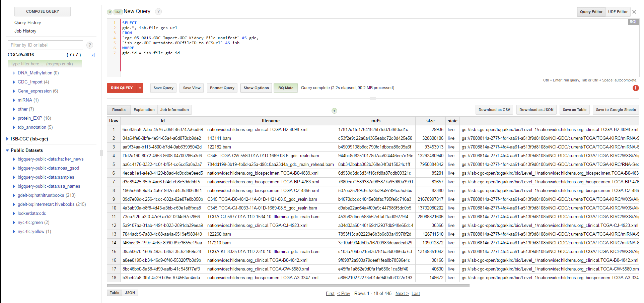The height and width of the screenshot is (303, 644).
Task: Click the back arrow next to New Query
Action: 110,12
